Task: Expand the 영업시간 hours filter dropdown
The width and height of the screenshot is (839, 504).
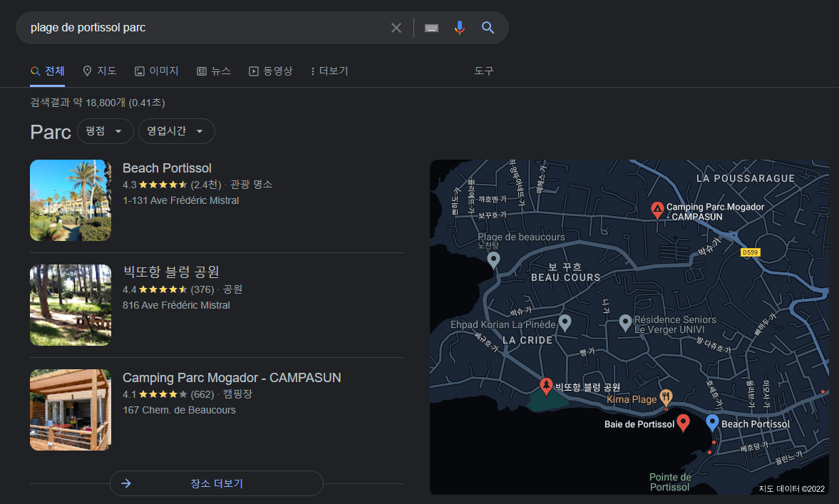Action: tap(177, 131)
